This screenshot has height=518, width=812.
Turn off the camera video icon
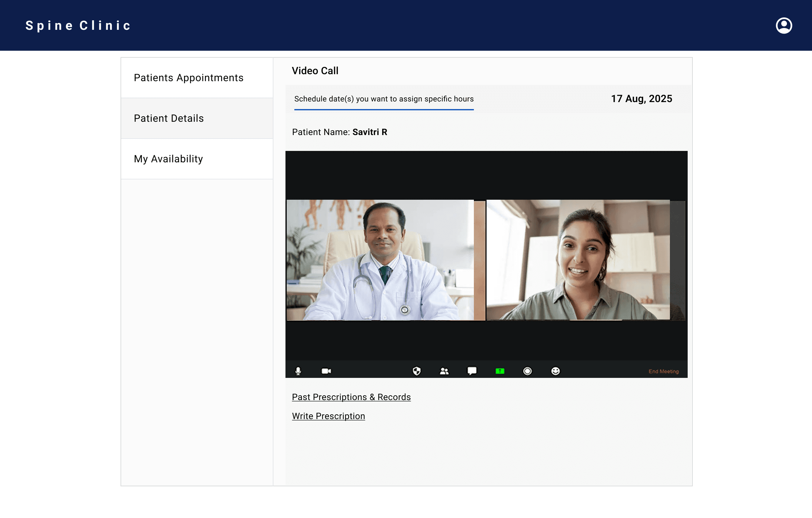point(326,371)
